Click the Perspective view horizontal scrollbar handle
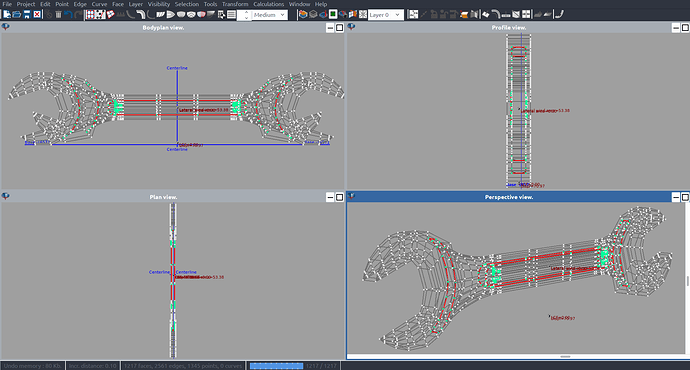690x370 pixels. (x=565, y=356)
